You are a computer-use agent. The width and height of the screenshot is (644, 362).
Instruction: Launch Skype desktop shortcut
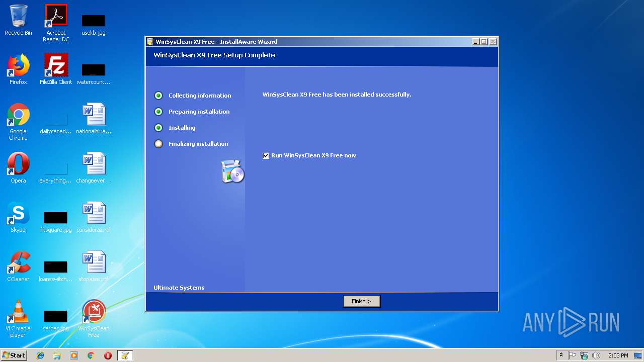pos(18,217)
